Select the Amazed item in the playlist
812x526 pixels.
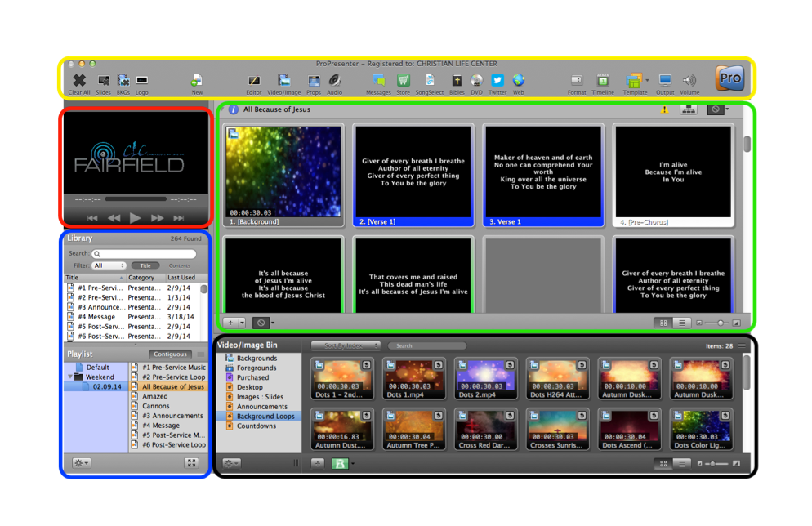(x=155, y=396)
